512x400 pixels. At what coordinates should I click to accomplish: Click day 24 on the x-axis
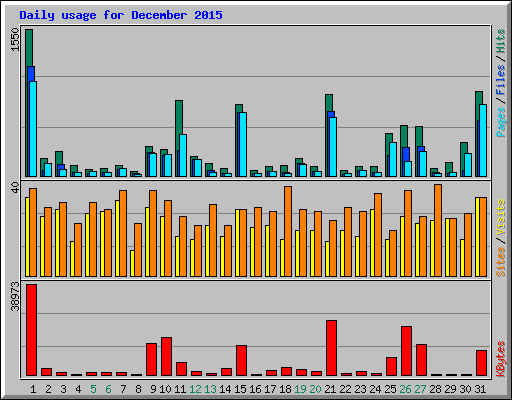pos(375,389)
